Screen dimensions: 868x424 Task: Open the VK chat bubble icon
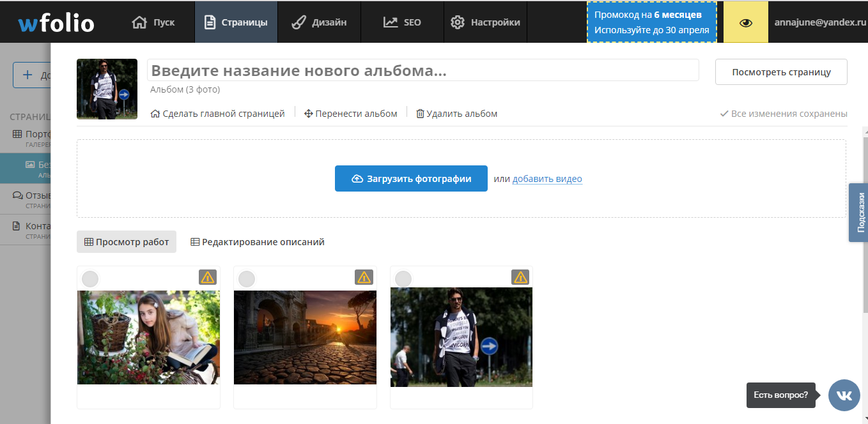844,395
